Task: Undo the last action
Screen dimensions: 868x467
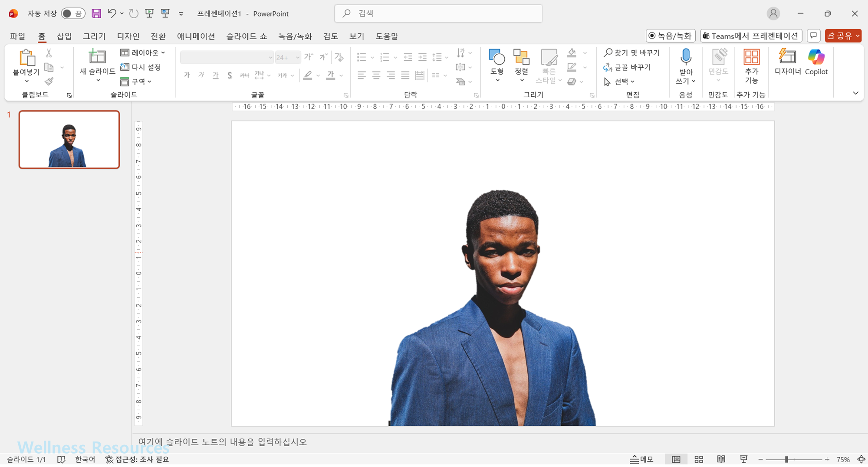Action: [112, 13]
